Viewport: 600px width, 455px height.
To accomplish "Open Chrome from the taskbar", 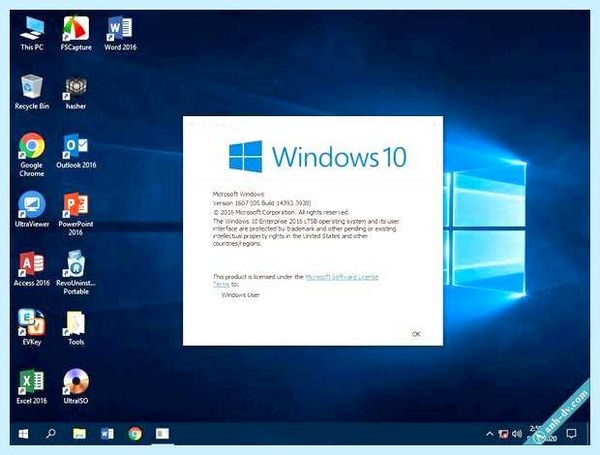I will pos(135,434).
